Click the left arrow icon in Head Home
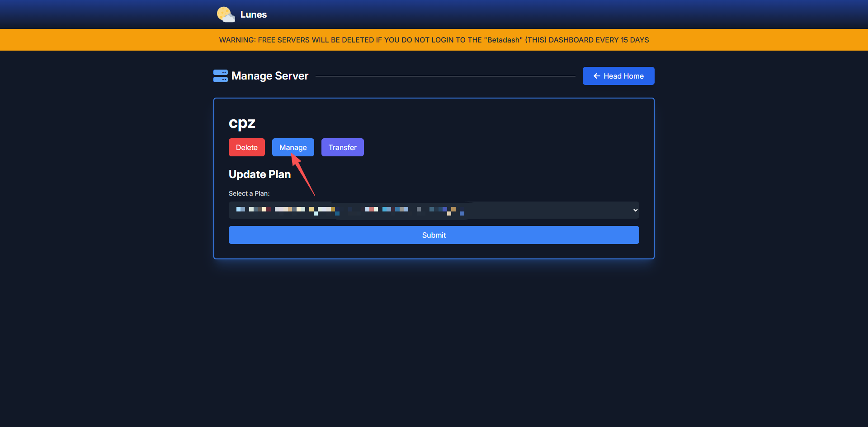 point(597,76)
